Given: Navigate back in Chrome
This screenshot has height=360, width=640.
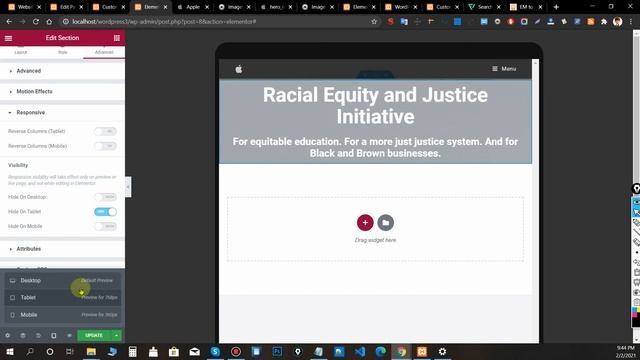Looking at the screenshot, I should pyautogui.click(x=9, y=22).
